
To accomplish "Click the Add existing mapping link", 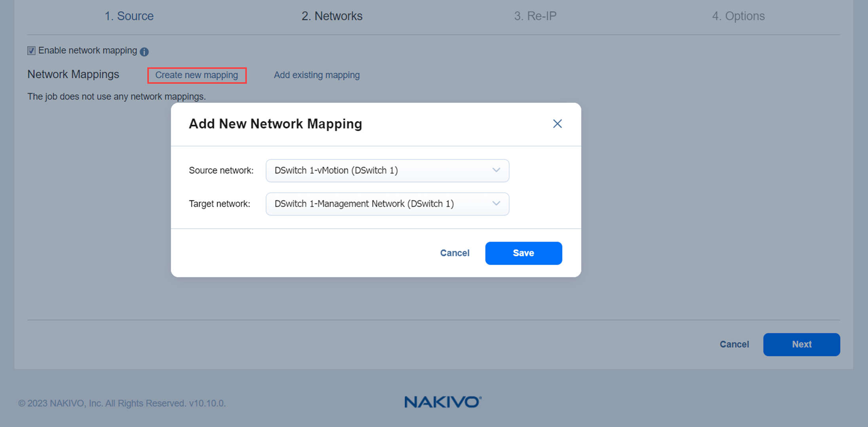I will tap(316, 75).
